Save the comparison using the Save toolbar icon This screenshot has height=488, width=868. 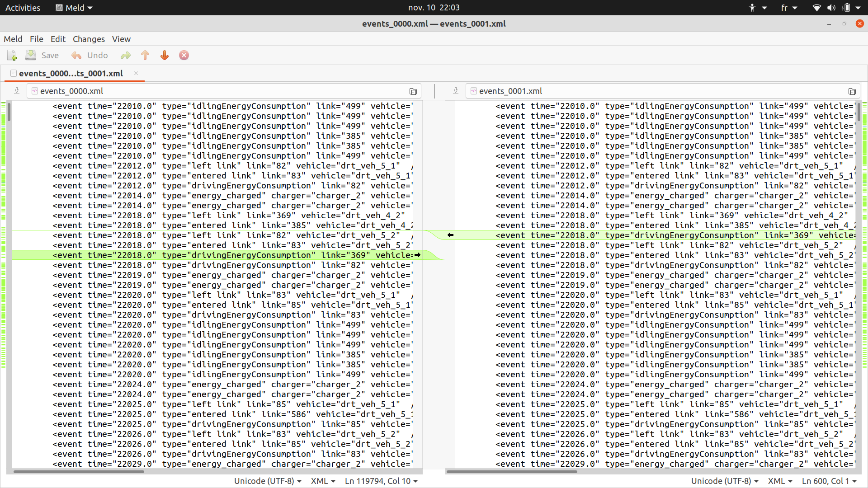tap(31, 55)
